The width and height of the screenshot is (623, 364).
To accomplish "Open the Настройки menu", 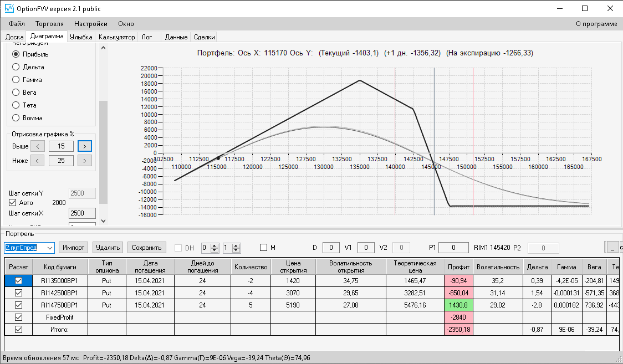I will click(x=90, y=24).
